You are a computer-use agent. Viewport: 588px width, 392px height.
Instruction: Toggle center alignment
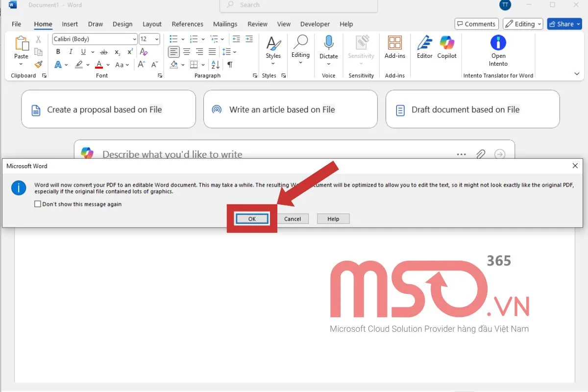(x=187, y=52)
